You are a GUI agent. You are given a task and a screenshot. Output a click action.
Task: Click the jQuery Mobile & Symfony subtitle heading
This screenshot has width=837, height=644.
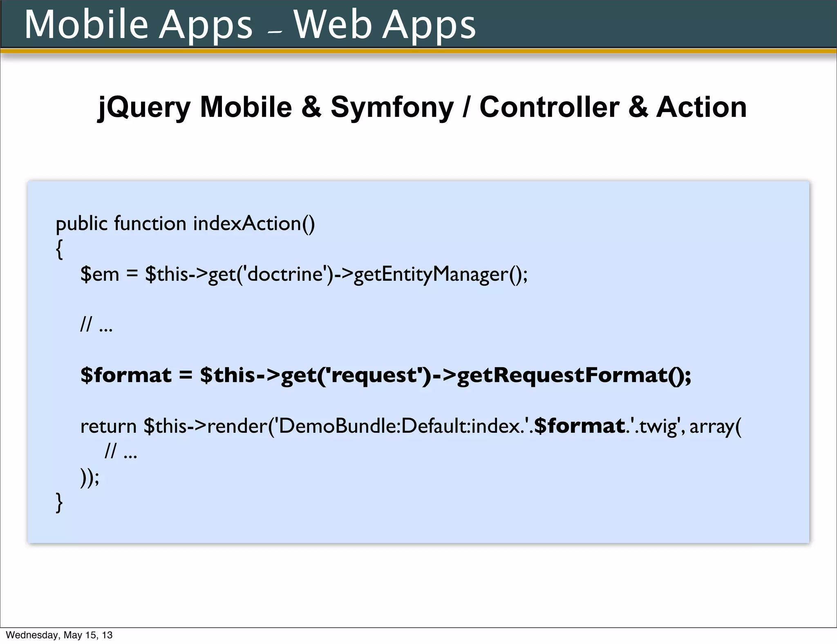[x=422, y=107]
